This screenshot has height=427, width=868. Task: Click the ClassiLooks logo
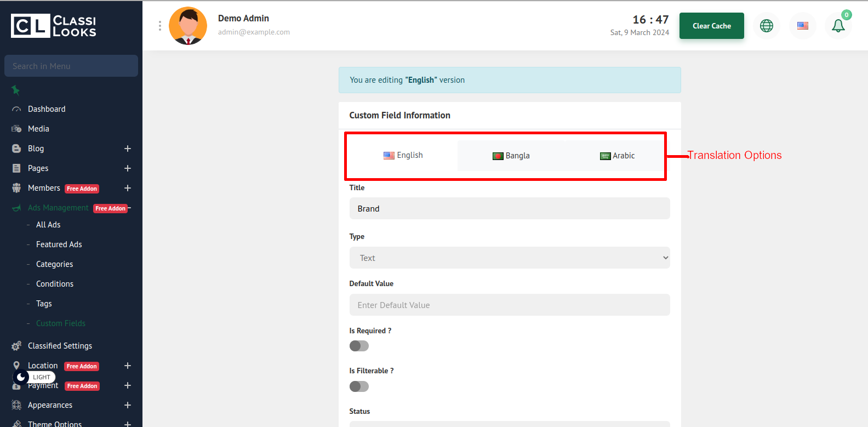click(x=54, y=26)
